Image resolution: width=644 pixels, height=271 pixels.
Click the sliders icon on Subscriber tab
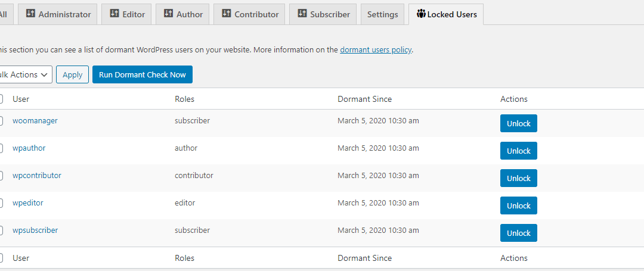click(x=302, y=14)
